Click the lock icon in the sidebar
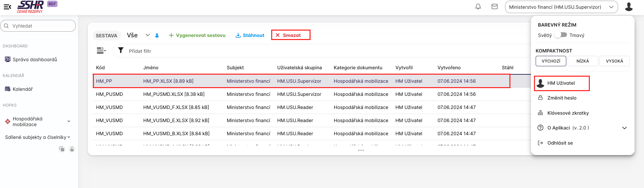The width and height of the screenshot is (644, 188). (x=72, y=149)
